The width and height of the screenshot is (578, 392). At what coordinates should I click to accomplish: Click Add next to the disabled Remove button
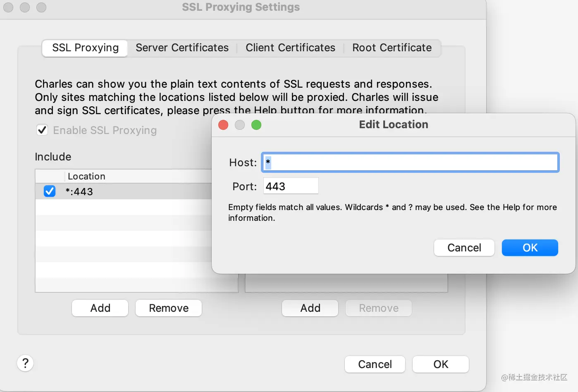tap(310, 308)
